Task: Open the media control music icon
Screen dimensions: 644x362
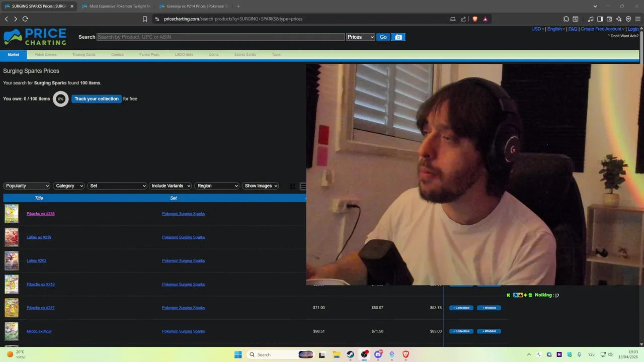Action: click(591, 19)
